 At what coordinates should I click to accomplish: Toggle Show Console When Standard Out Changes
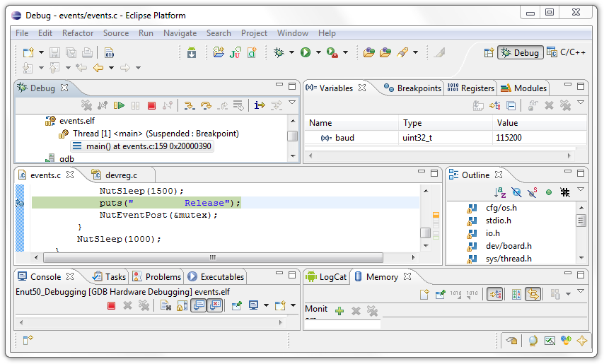pyautogui.click(x=199, y=305)
